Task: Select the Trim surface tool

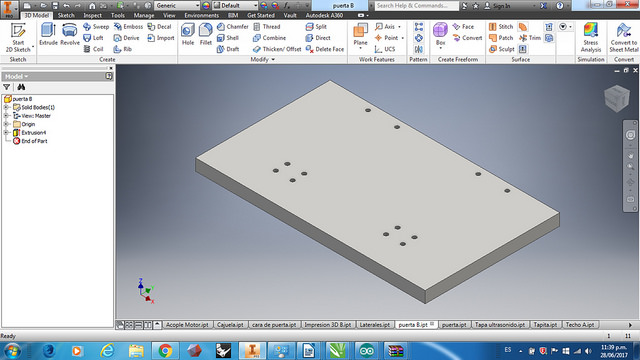Action: (530, 38)
